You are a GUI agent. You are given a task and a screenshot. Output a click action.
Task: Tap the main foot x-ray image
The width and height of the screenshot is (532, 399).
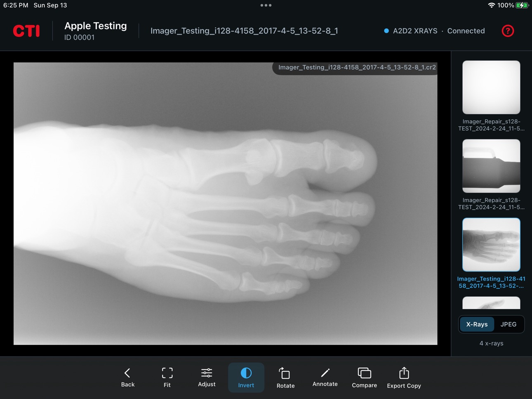pyautogui.click(x=225, y=203)
